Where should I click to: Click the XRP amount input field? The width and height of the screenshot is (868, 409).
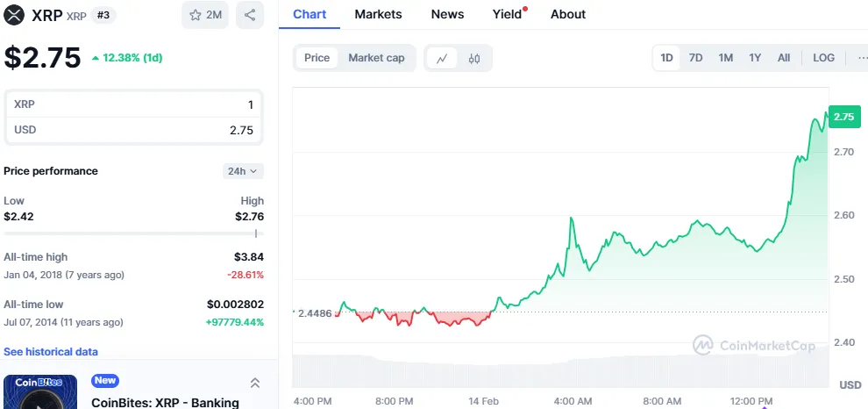(x=133, y=104)
